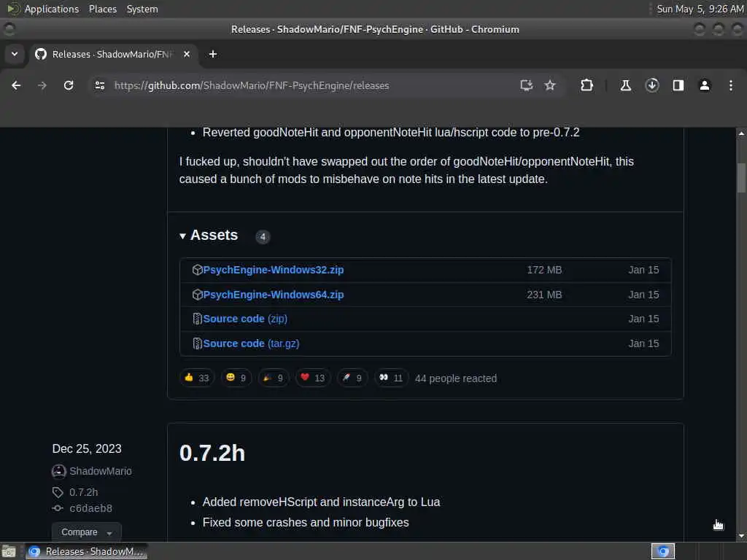Open commit c6daeb8

(90, 508)
